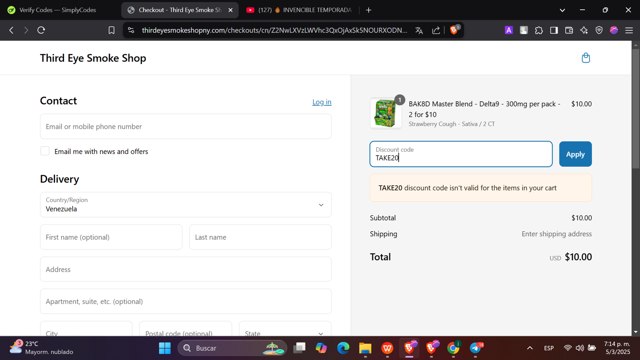The image size is (640, 360).
Task: Reload the checkout page
Action: pos(41,30)
